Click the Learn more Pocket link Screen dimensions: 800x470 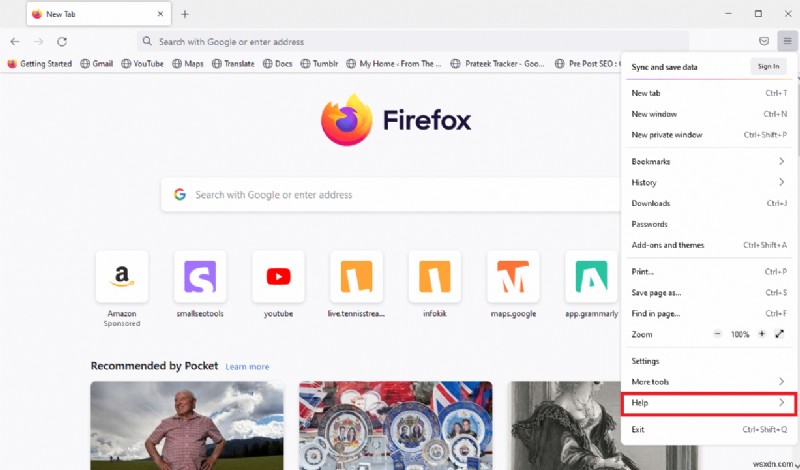(247, 366)
